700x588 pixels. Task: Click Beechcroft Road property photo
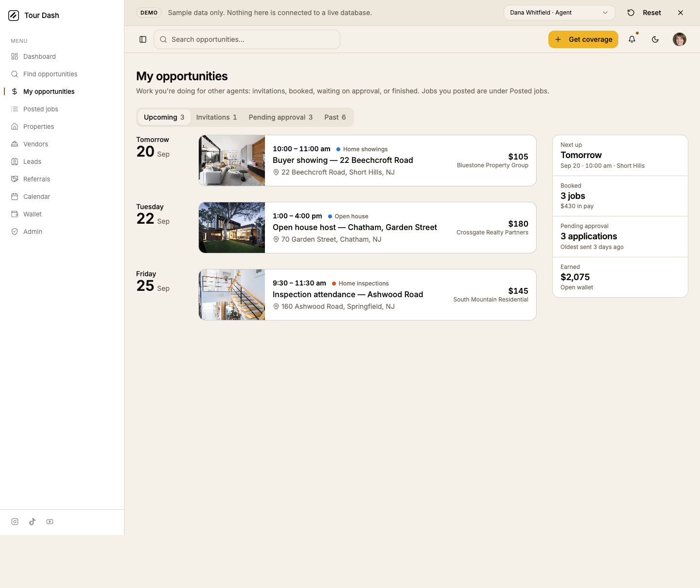(232, 160)
